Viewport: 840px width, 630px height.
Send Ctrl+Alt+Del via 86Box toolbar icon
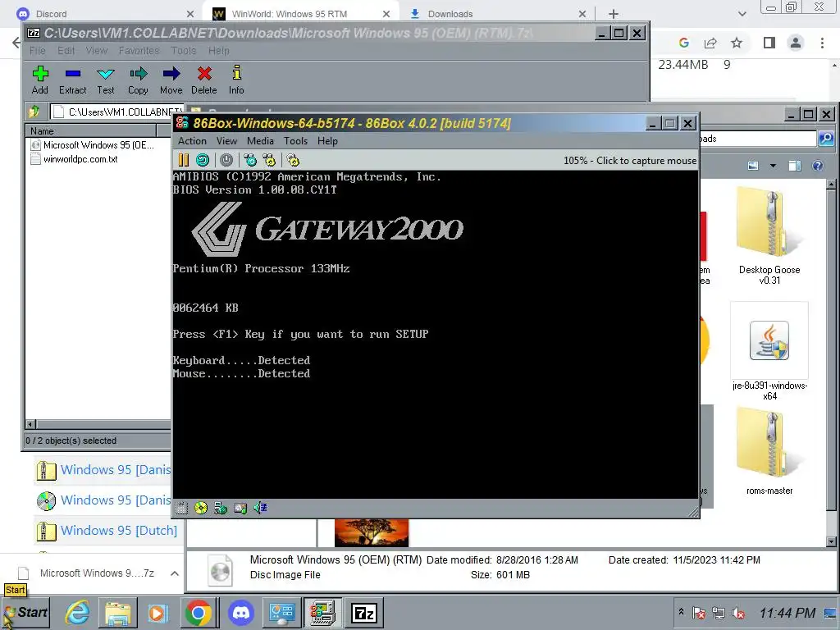tap(250, 160)
